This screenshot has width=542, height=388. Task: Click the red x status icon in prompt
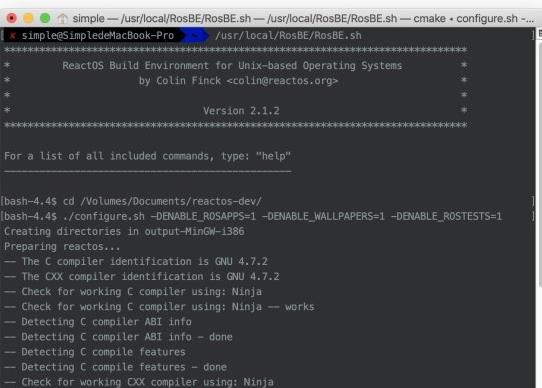click(13, 36)
